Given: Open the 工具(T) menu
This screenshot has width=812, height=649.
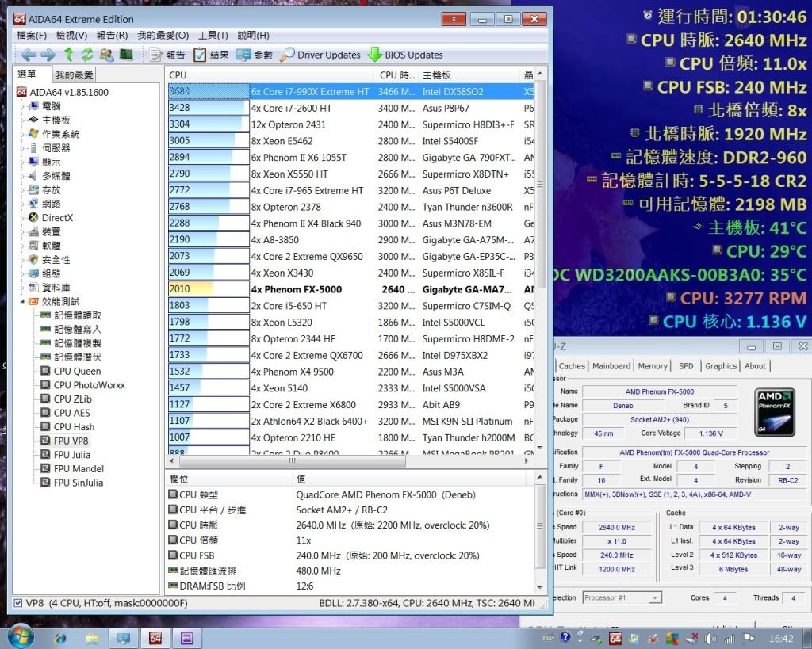Looking at the screenshot, I should coord(213,36).
